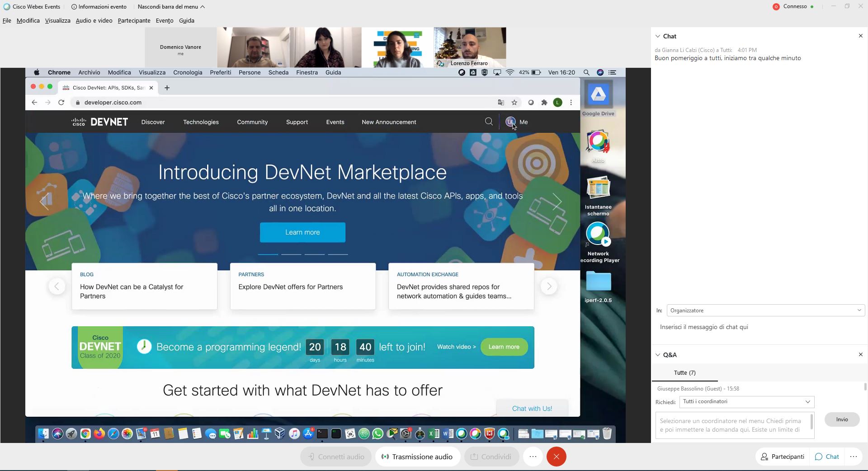The height and width of the screenshot is (471, 868).
Task: Open more options next to Condividi
Action: 533,457
